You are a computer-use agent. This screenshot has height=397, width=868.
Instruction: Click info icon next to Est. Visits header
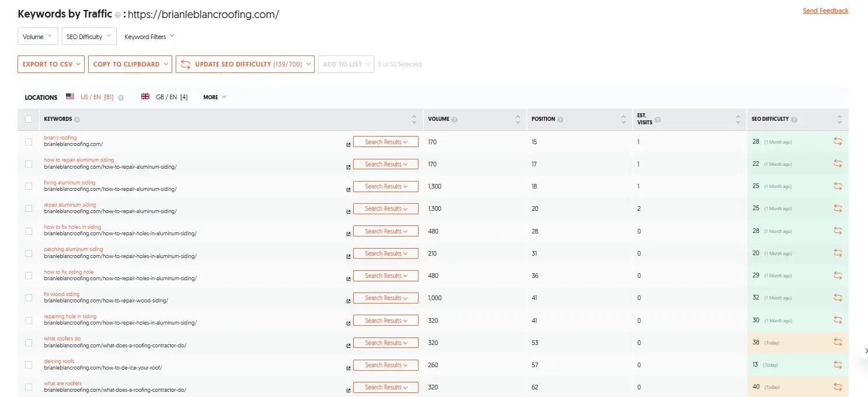657,120
